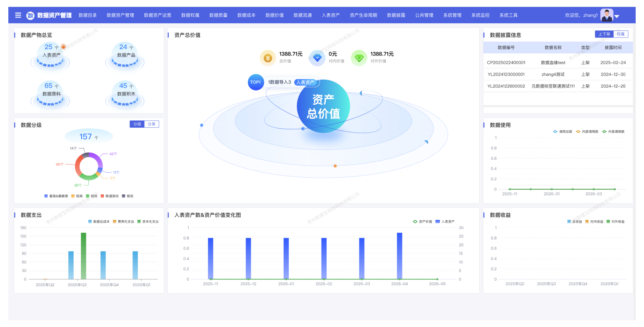Open the 数据价值 menu

coord(275,15)
